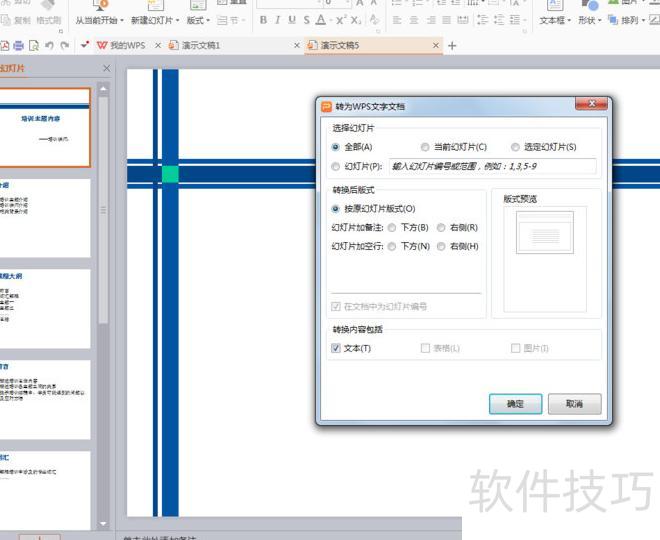Select the 选定幻灯片(S) radio button
660x540 pixels.
click(x=515, y=147)
